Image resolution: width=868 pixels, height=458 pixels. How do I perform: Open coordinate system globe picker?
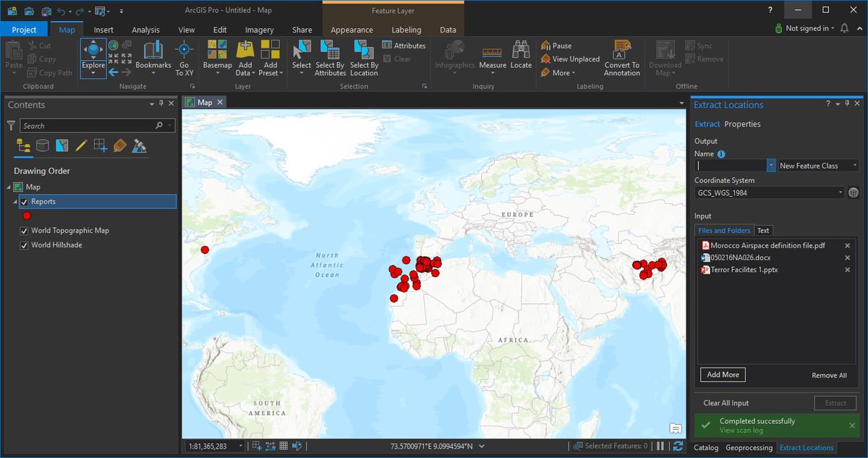(x=853, y=192)
